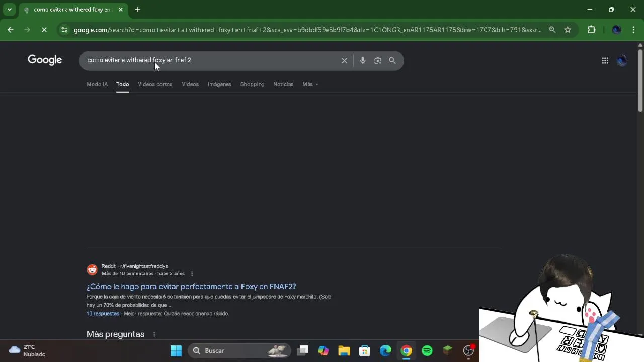Click the Reddit r/fivenightsatfreddys source
The image size is (644, 362).
point(134,266)
